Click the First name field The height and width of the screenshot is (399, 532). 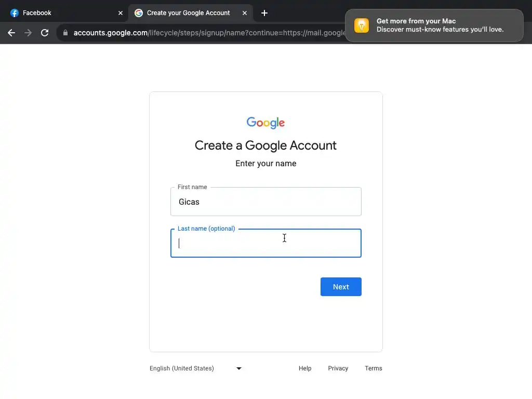click(x=265, y=202)
